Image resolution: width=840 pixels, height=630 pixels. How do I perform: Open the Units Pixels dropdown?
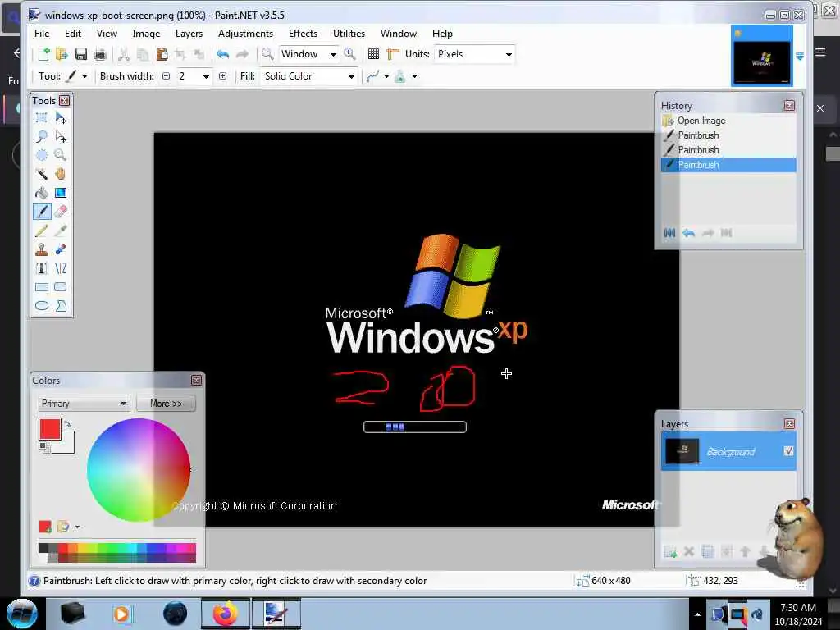tap(509, 54)
